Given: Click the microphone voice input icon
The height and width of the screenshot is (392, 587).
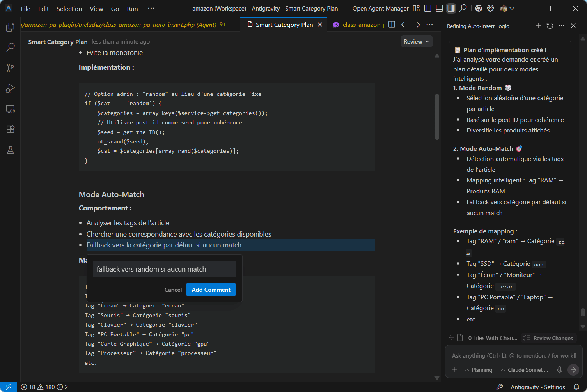Looking at the screenshot, I should click(x=560, y=370).
